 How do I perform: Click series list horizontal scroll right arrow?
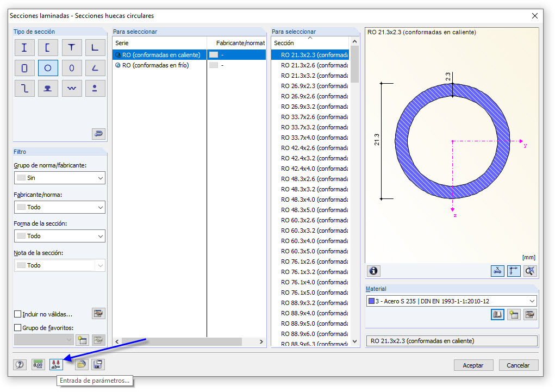pos(261,342)
